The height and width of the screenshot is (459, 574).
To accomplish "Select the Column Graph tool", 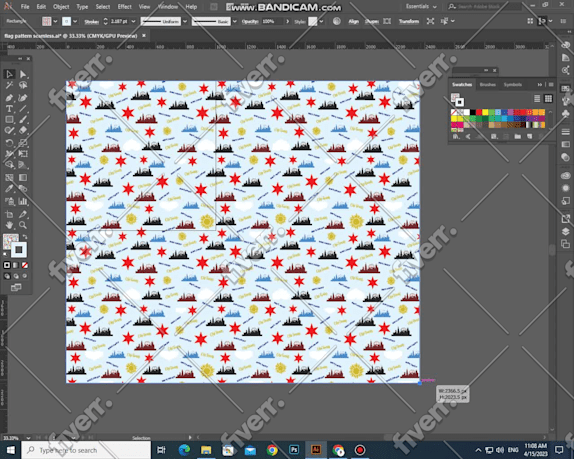I will point(23,201).
